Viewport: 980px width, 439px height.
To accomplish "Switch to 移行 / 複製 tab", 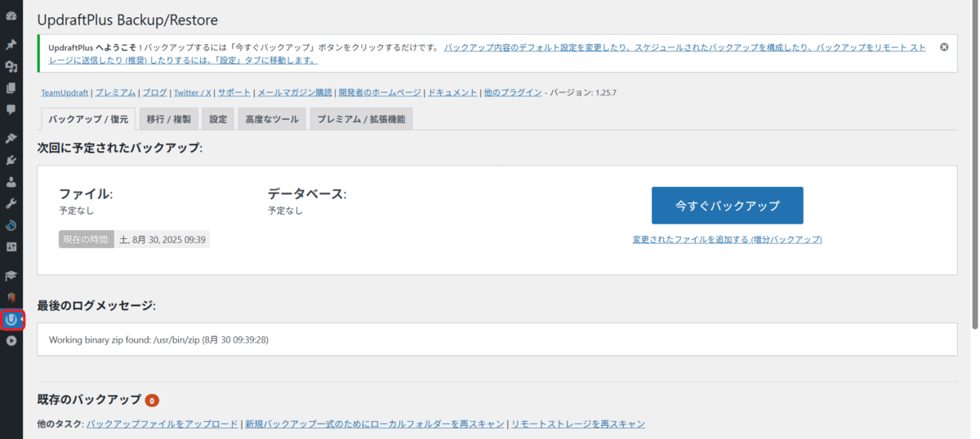I will coord(169,119).
